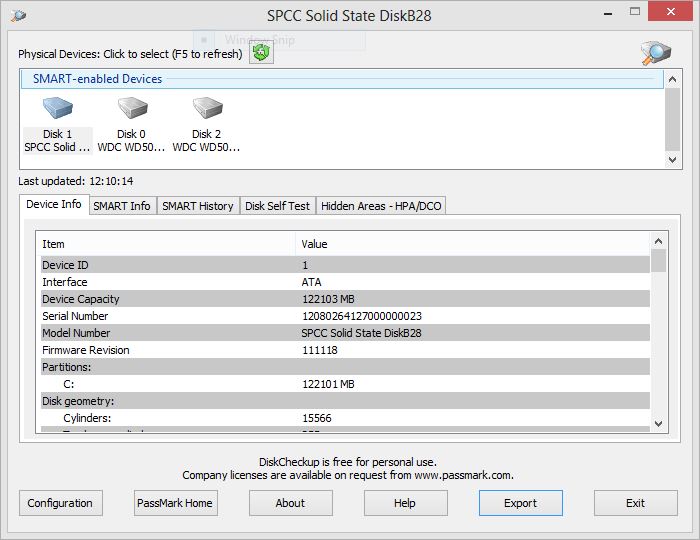Close the DiskCheckup window
The image size is (700, 540).
671,12
